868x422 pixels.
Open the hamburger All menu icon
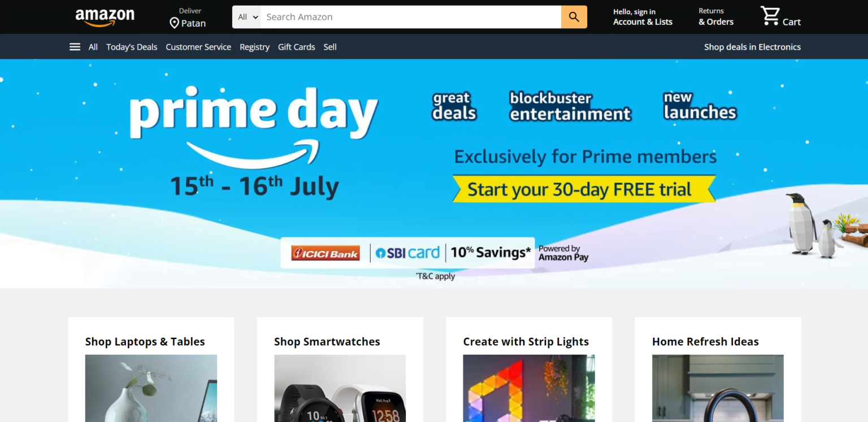pyautogui.click(x=75, y=47)
